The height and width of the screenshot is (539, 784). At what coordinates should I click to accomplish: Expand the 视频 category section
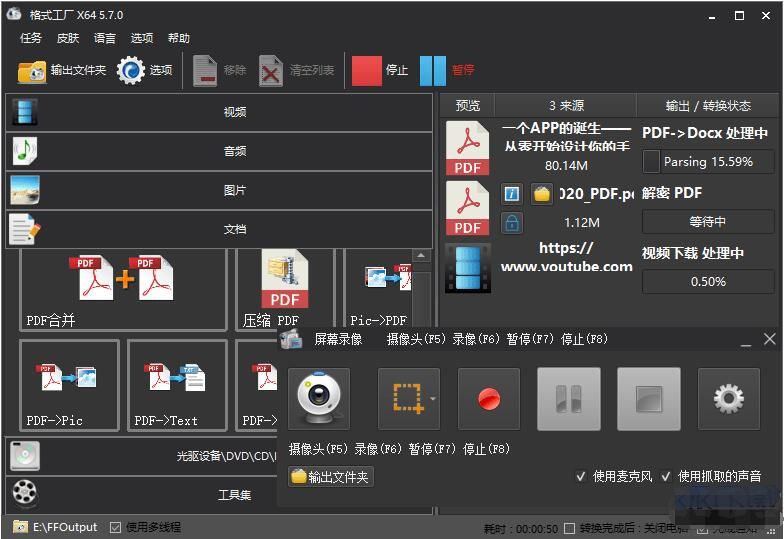pyautogui.click(x=219, y=112)
